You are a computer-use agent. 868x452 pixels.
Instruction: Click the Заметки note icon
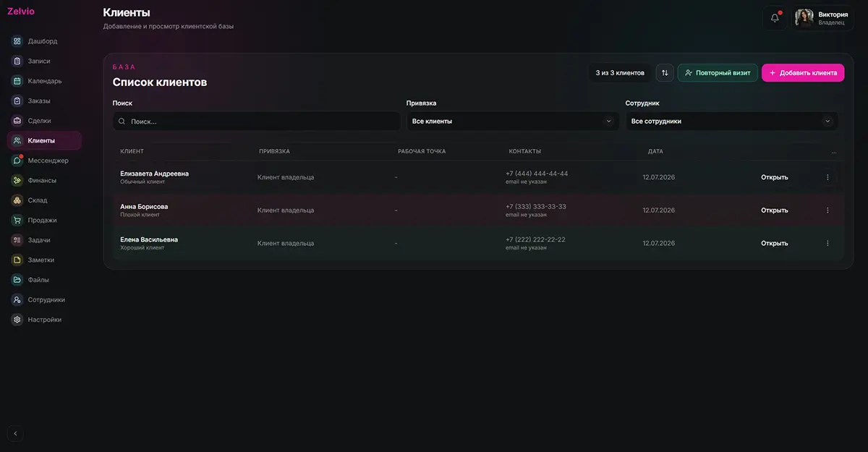point(17,260)
